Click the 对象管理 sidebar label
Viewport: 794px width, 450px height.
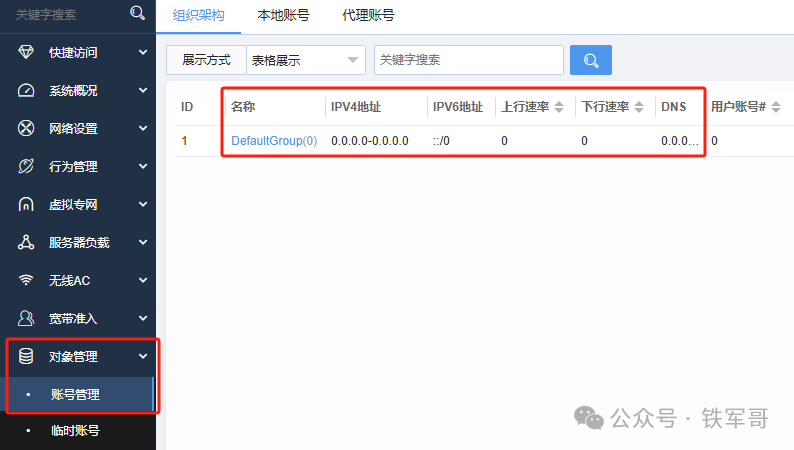[73, 357]
